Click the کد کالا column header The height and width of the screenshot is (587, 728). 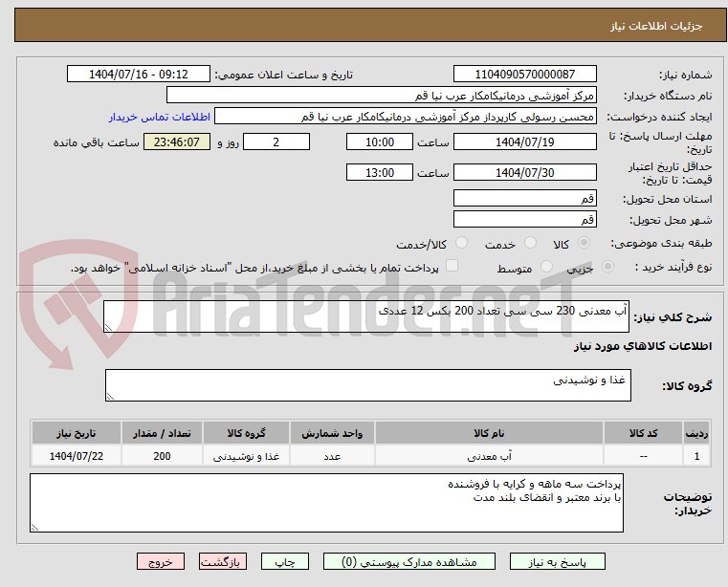[x=643, y=433]
